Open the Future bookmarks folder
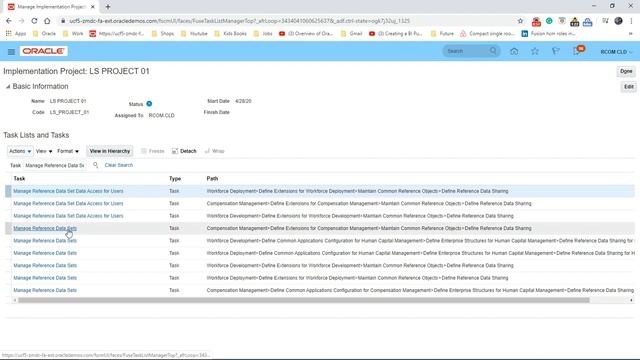The image size is (640, 360). coord(442,33)
